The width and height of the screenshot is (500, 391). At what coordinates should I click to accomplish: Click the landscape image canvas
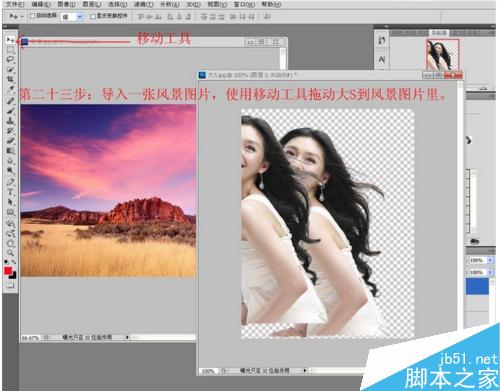pos(108,190)
